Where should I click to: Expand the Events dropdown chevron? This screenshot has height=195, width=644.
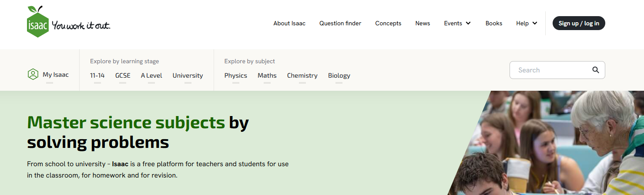pyautogui.click(x=468, y=23)
